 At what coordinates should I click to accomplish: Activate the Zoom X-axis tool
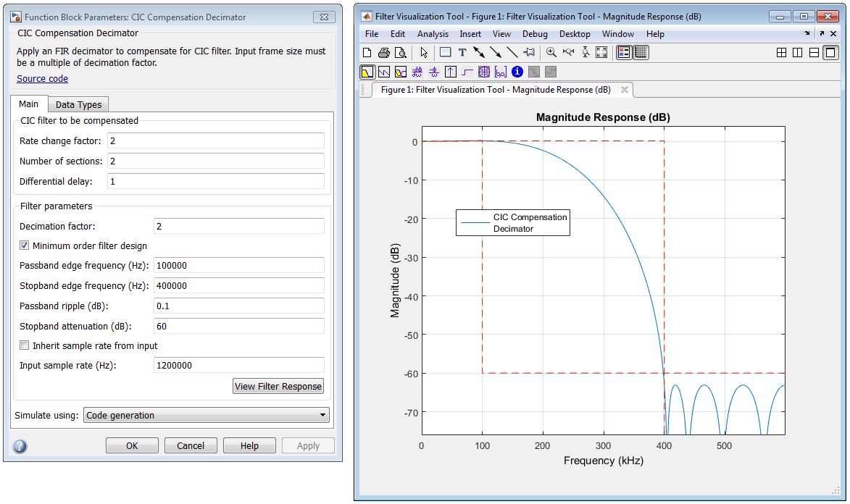click(568, 53)
